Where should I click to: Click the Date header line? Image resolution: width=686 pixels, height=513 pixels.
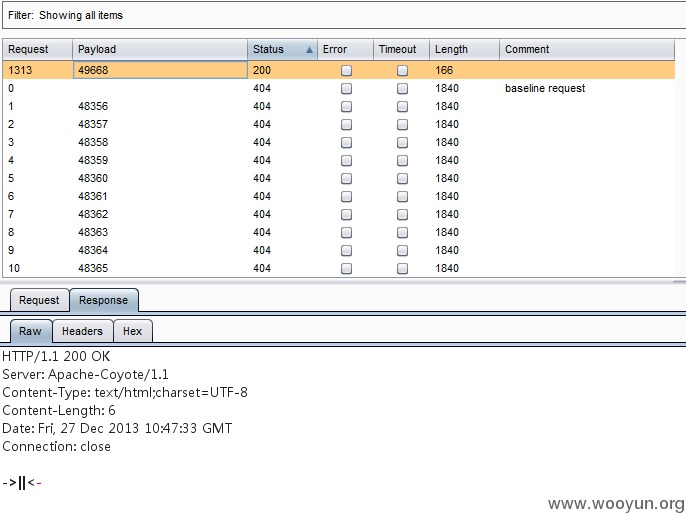117,428
